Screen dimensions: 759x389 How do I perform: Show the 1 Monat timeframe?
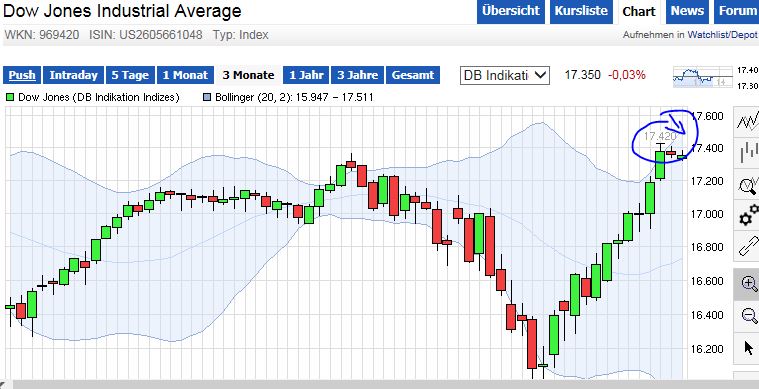[x=185, y=75]
